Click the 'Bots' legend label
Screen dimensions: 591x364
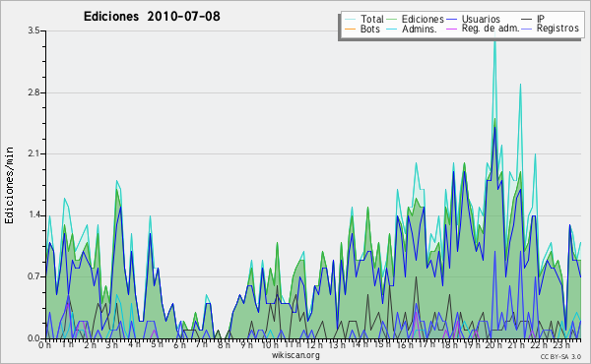pyautogui.click(x=369, y=29)
